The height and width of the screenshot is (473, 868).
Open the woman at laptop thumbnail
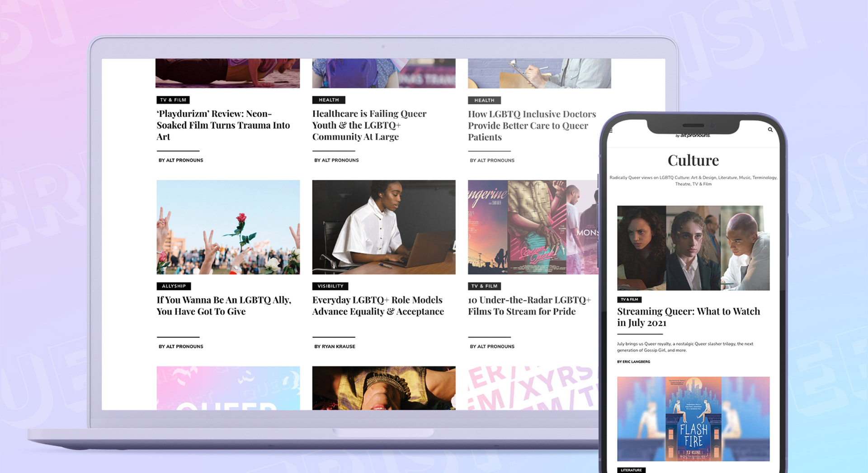tap(384, 227)
